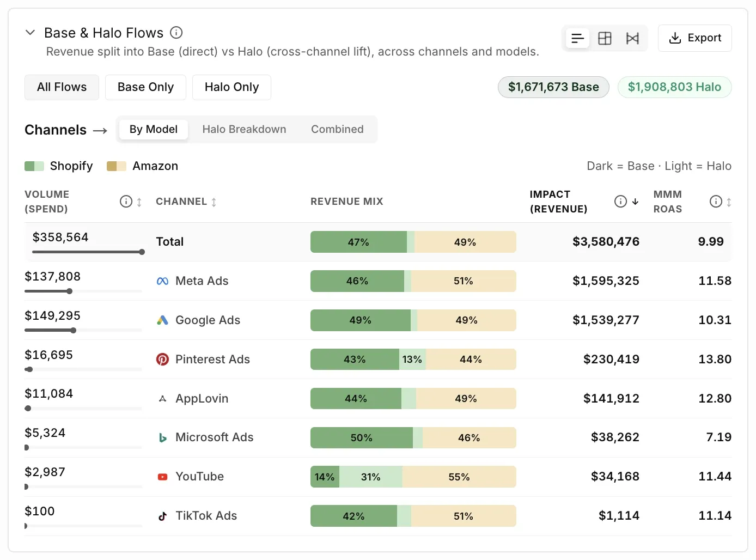Show info for Impact (Revenue) column
This screenshot has width=756, height=560.
pyautogui.click(x=620, y=202)
